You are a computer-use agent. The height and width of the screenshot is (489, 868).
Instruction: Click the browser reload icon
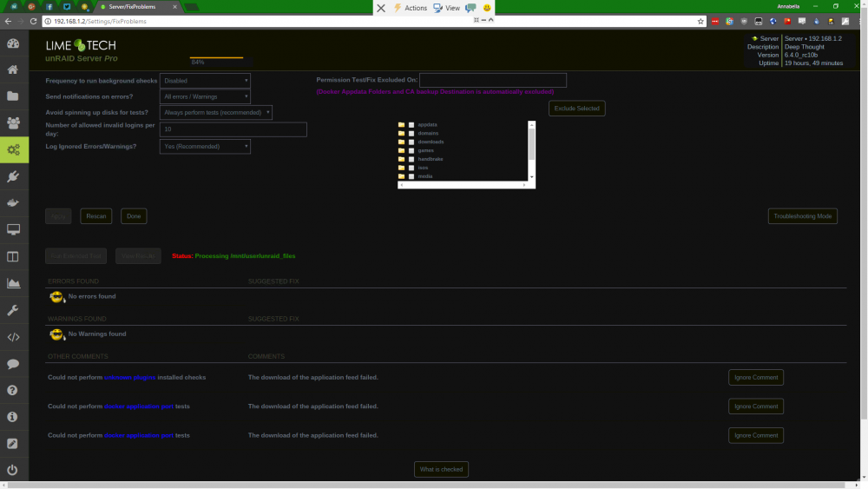[x=33, y=21]
